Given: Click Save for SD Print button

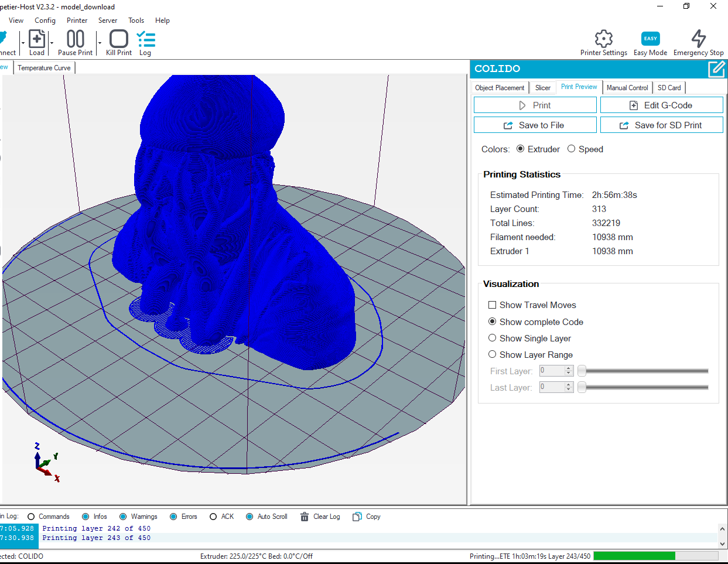Looking at the screenshot, I should pyautogui.click(x=662, y=125).
